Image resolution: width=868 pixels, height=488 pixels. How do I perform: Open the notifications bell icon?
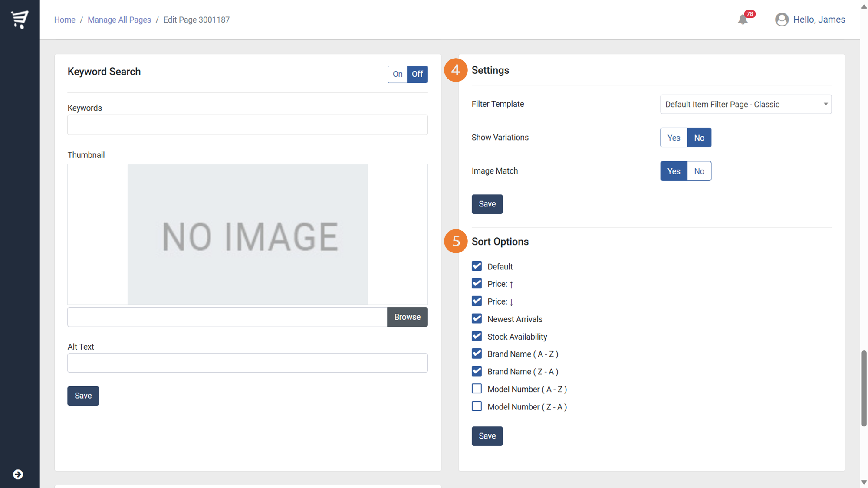pos(743,20)
